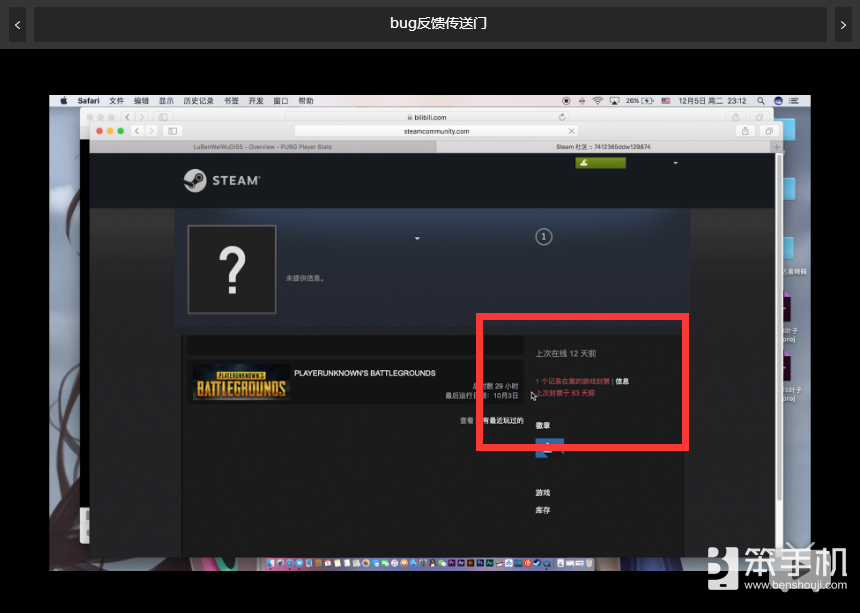Screen dimensions: 860x613
Task: Toggle sidebar in the steamcommunity Safari window
Action: click(x=172, y=131)
